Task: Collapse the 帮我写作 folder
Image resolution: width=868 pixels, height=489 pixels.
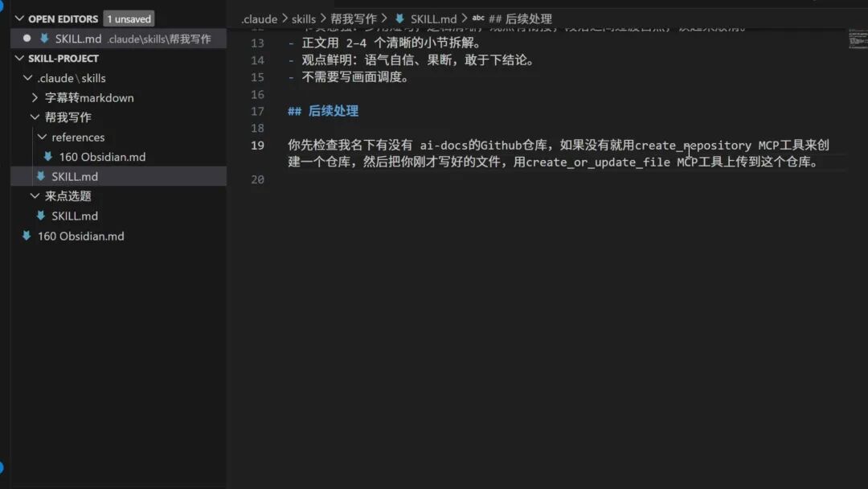Action: tap(35, 117)
